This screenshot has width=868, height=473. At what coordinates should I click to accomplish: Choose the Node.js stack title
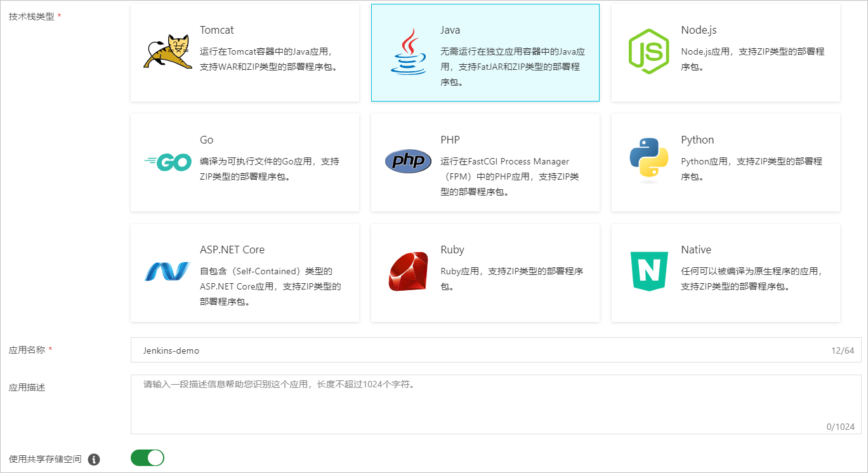coord(699,30)
